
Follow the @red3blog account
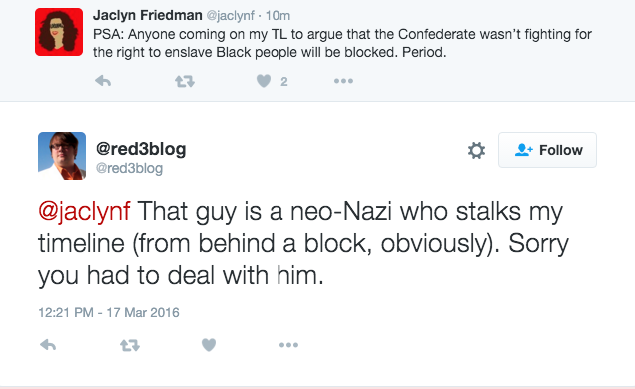click(x=547, y=150)
